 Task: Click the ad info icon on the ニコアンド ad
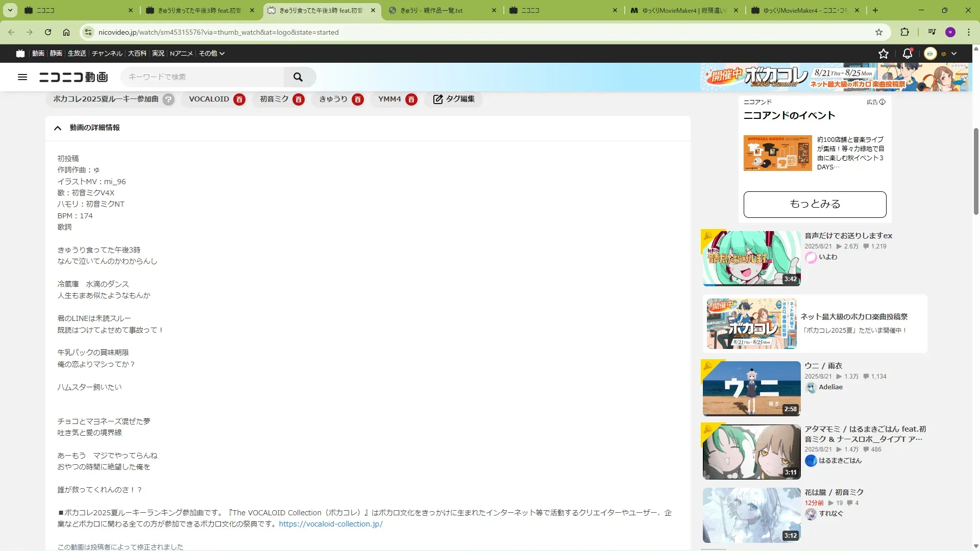(x=883, y=102)
